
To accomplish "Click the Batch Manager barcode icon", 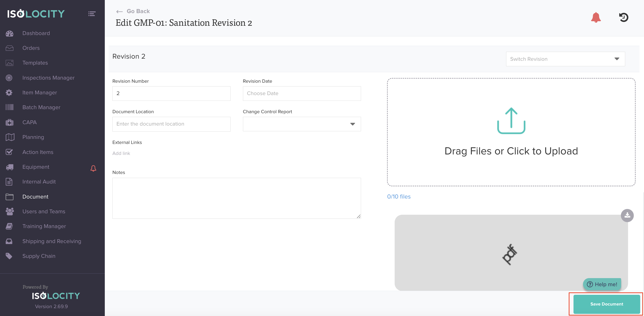I will click(10, 107).
